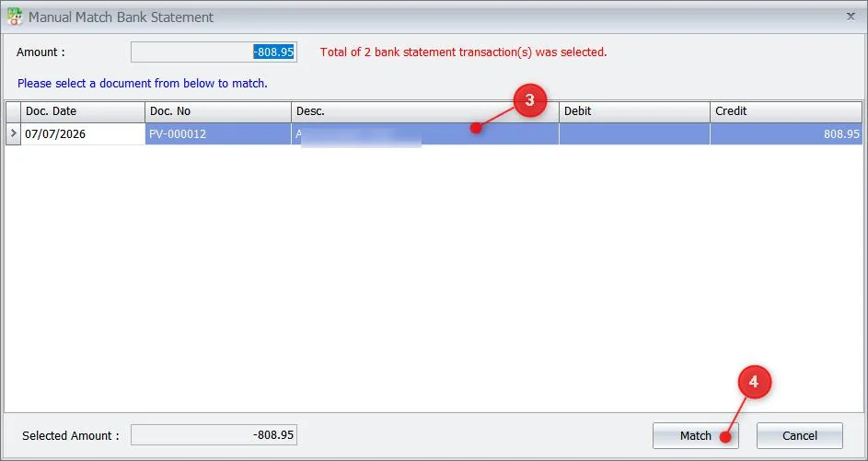The image size is (868, 461).
Task: Cancel the manual match dialog
Action: [799, 435]
